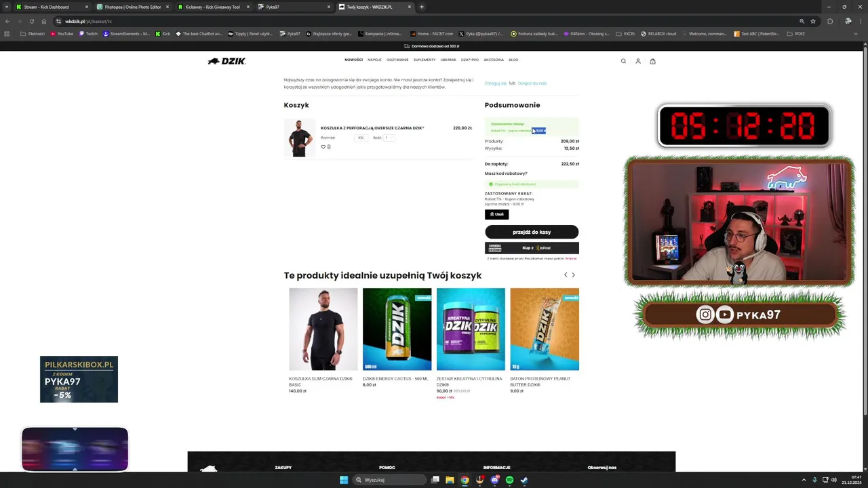Add the shirt to wishlist with heart icon
Screen dimensions: 868x488
coord(323,146)
